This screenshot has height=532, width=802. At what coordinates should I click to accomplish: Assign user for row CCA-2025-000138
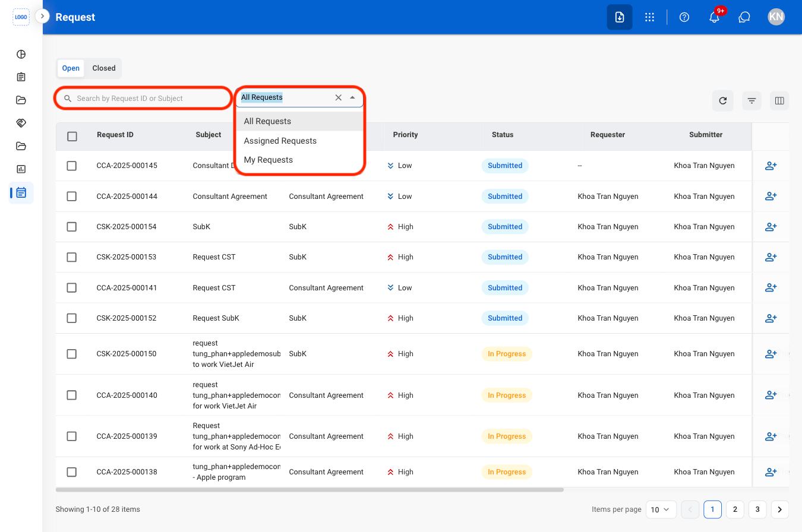coord(771,472)
